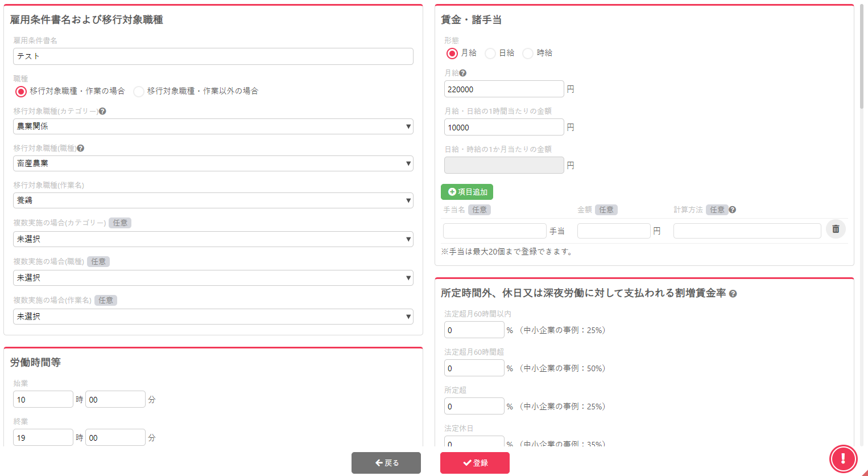Click the help icon next to 月給 label
This screenshot has height=476, width=868.
click(463, 73)
